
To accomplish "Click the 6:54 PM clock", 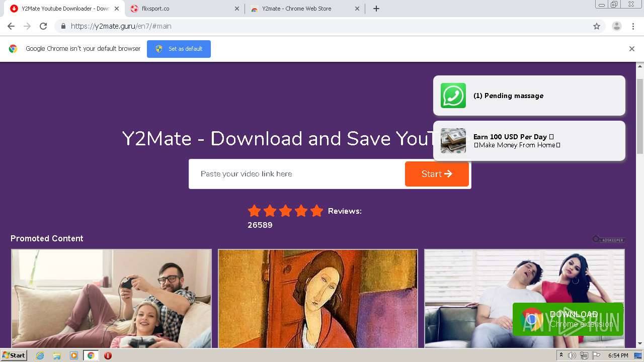I will pos(618,355).
